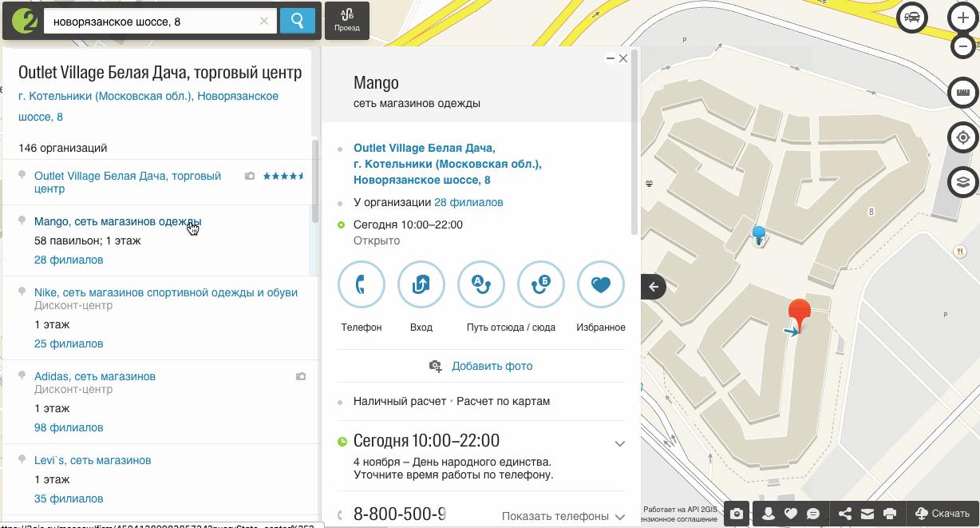This screenshot has height=528, width=980.
Task: Open favorites heart icon in bottom toolbar
Action: (791, 514)
